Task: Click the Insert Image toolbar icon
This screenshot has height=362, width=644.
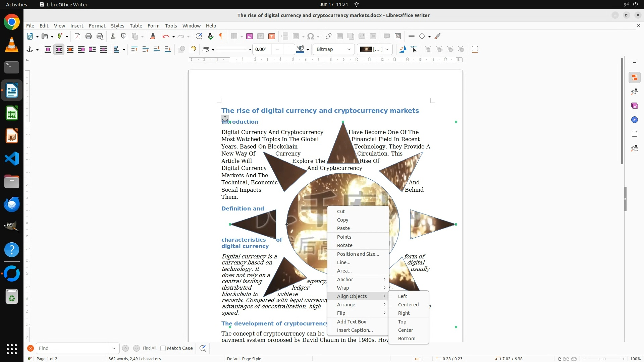Action: [x=249, y=36]
